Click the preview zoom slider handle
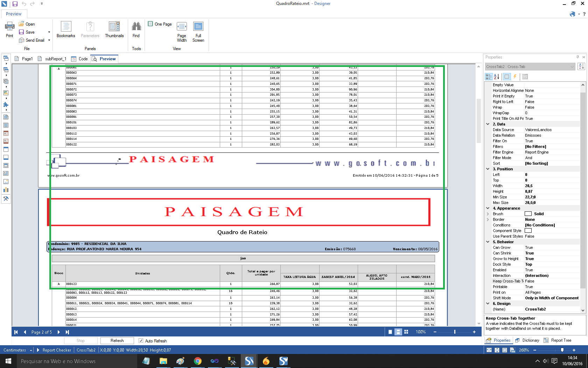This screenshot has height=368, width=588. point(455,332)
